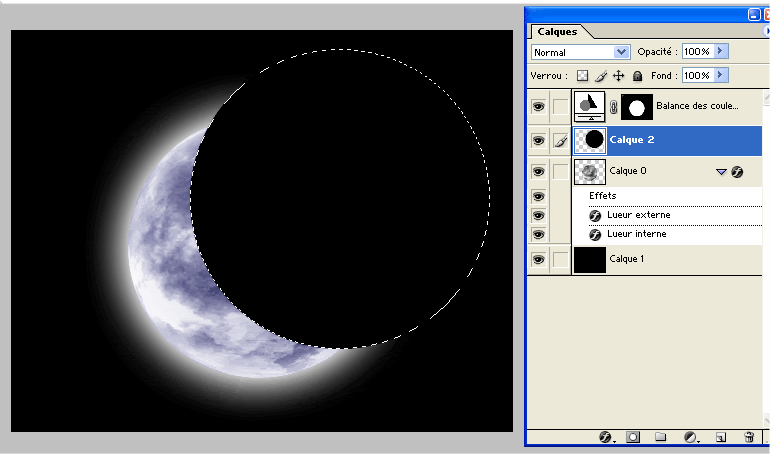The height and width of the screenshot is (454, 770).
Task: Lock image pixels with brush icon
Action: 601,76
